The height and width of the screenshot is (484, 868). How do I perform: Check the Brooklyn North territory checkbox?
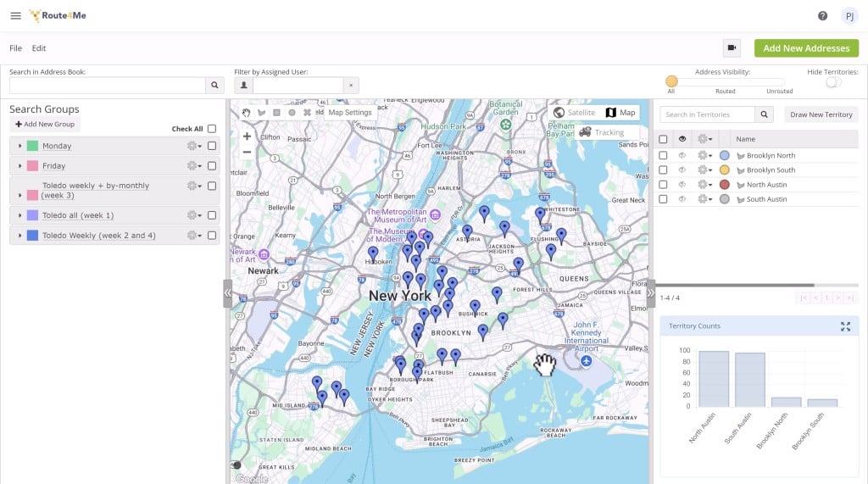point(663,156)
